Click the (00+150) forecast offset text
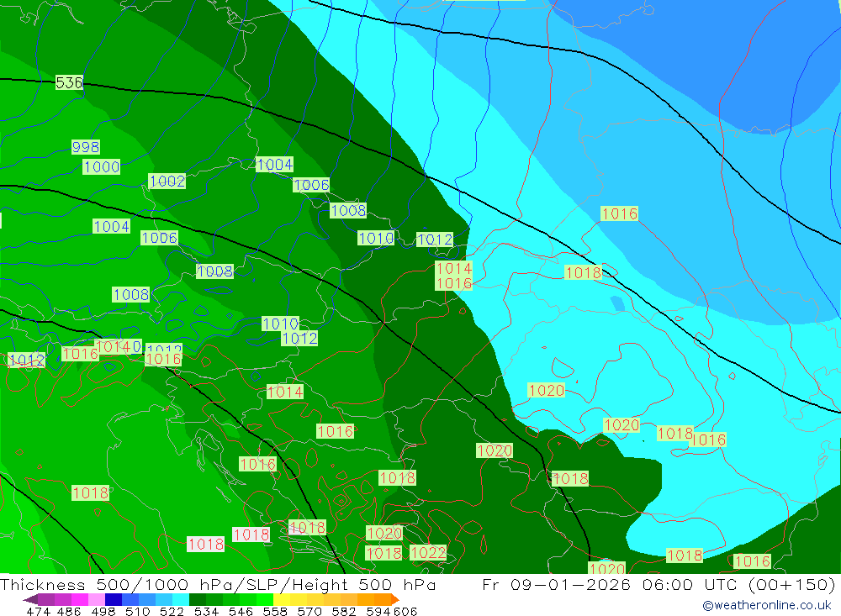Viewport: 841px width, 616px height. pyautogui.click(x=791, y=584)
